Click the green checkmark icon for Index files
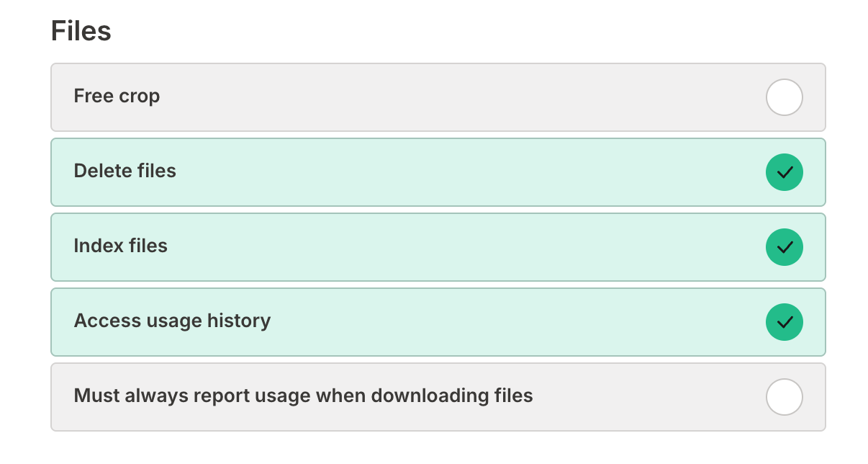This screenshot has height=464, width=868. pos(784,247)
